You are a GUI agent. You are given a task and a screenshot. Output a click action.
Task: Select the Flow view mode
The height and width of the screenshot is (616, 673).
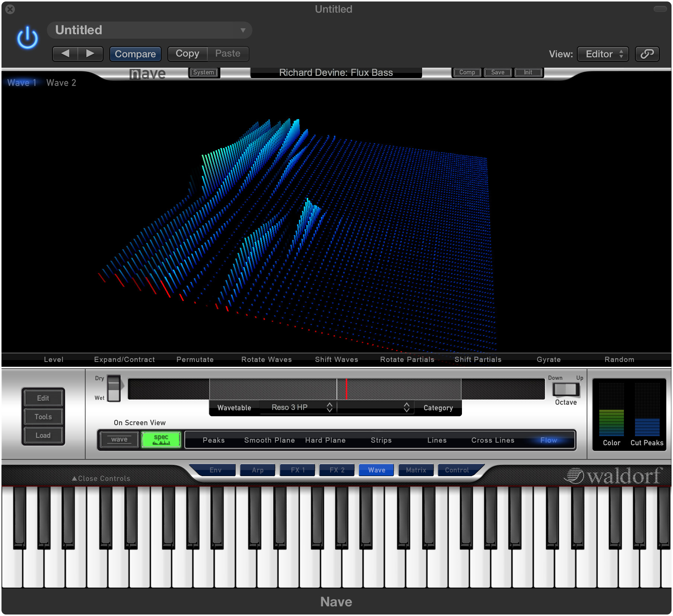pos(549,440)
